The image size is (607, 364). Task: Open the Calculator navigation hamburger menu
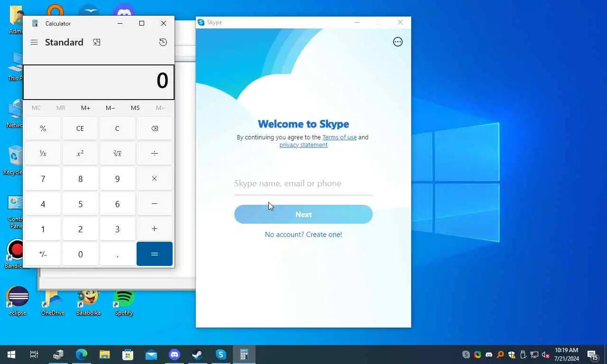click(34, 42)
